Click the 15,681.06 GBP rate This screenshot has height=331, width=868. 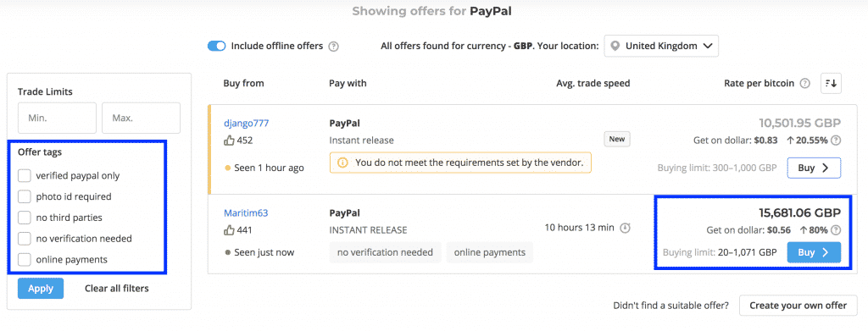(x=799, y=212)
